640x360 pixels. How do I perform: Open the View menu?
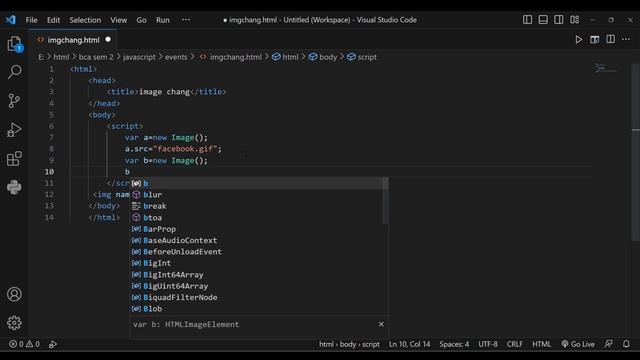tap(118, 20)
